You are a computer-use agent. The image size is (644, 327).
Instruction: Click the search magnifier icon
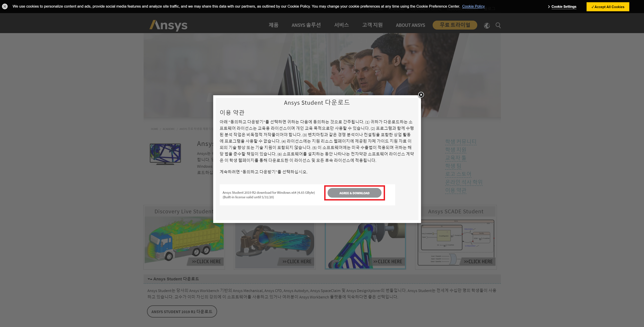(x=498, y=25)
